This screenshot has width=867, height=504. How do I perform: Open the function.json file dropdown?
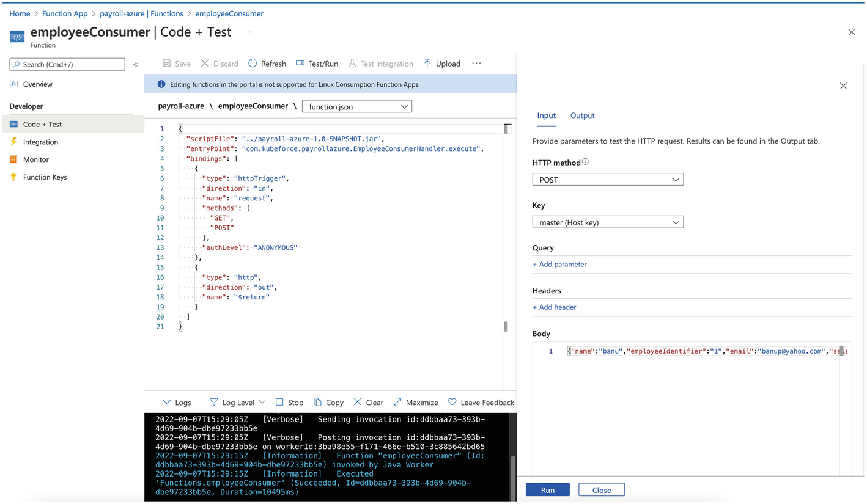pos(357,106)
